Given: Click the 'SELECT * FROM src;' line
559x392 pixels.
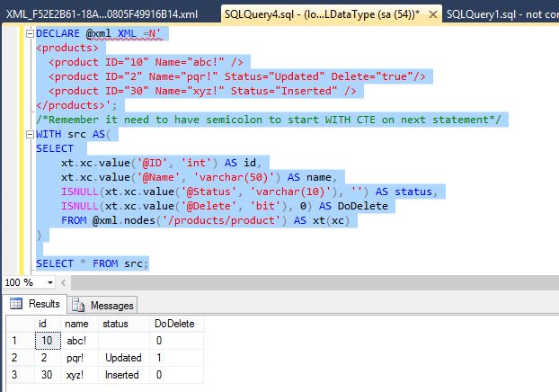Looking at the screenshot, I should [x=92, y=264].
